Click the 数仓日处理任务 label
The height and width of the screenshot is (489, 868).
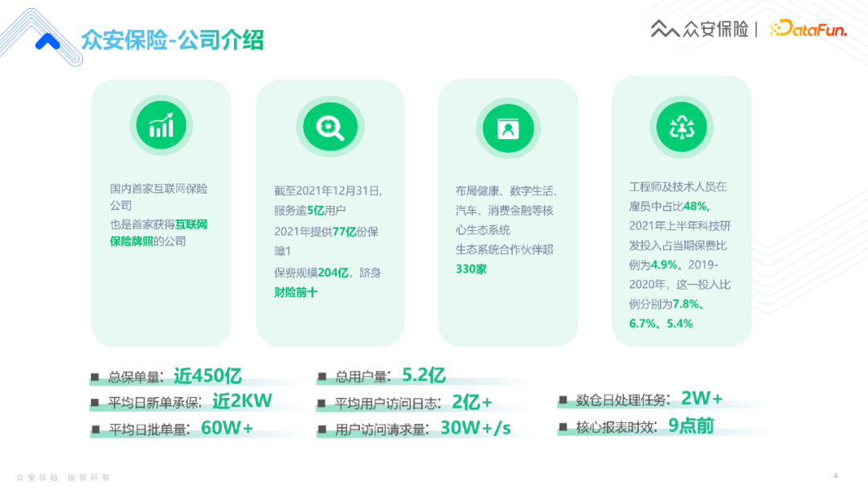coord(624,401)
